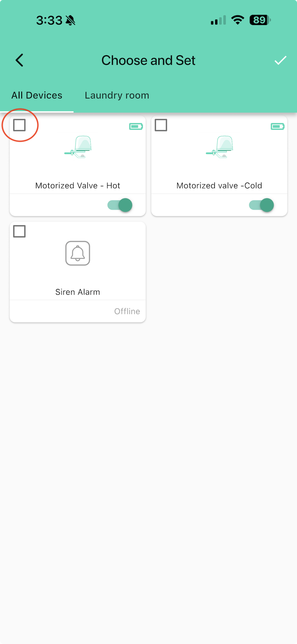Tap the Motorized valve -Cold name label

pyautogui.click(x=219, y=186)
